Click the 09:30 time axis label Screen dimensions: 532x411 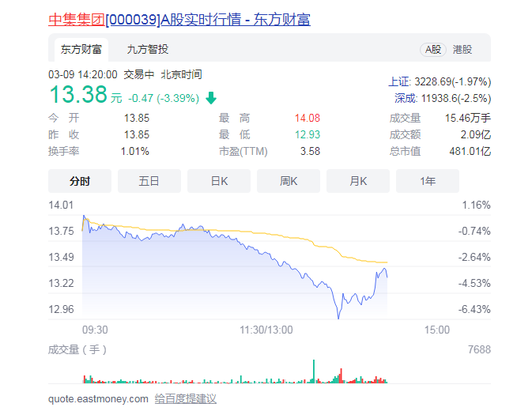[x=95, y=330]
